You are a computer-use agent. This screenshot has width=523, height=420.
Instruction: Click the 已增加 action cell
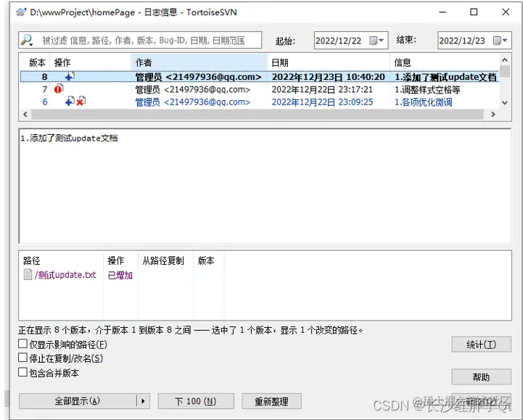click(120, 275)
